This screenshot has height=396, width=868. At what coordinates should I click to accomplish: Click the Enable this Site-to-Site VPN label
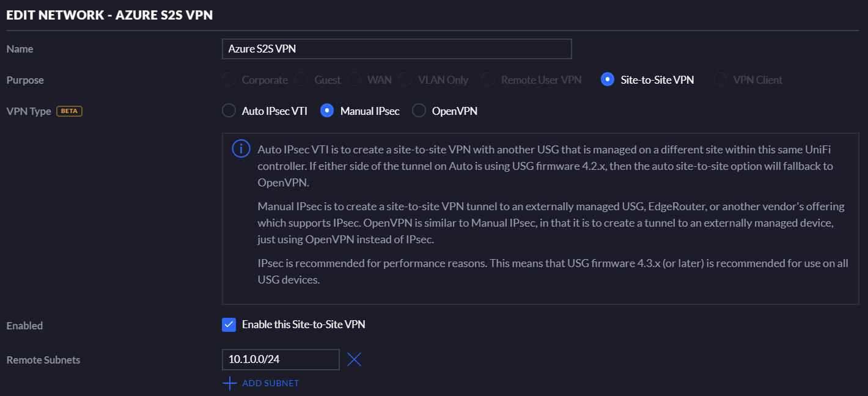(304, 324)
